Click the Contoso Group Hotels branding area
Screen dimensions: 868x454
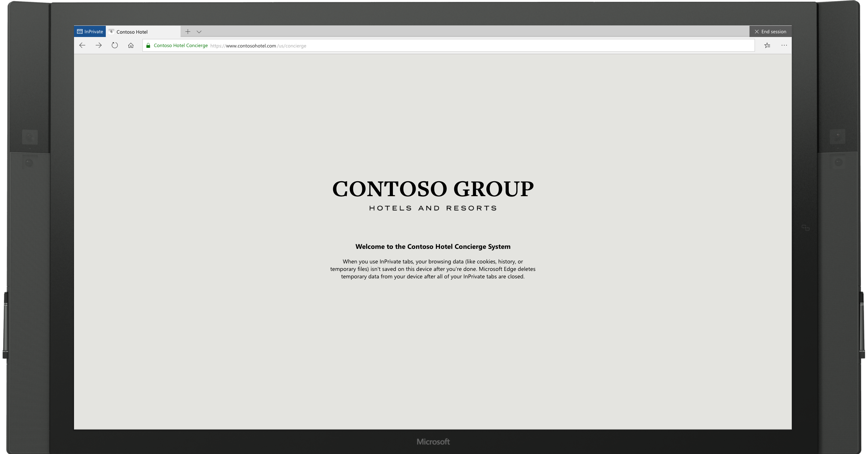(x=433, y=194)
